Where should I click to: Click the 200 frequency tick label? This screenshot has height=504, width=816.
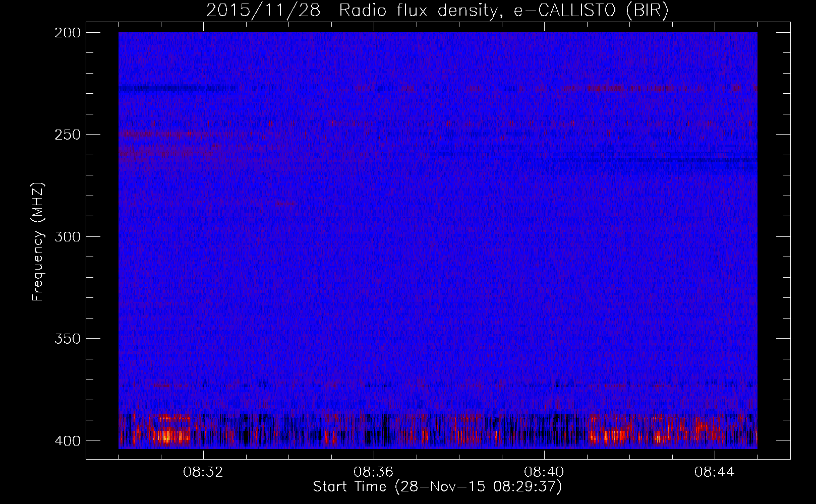pyautogui.click(x=67, y=33)
